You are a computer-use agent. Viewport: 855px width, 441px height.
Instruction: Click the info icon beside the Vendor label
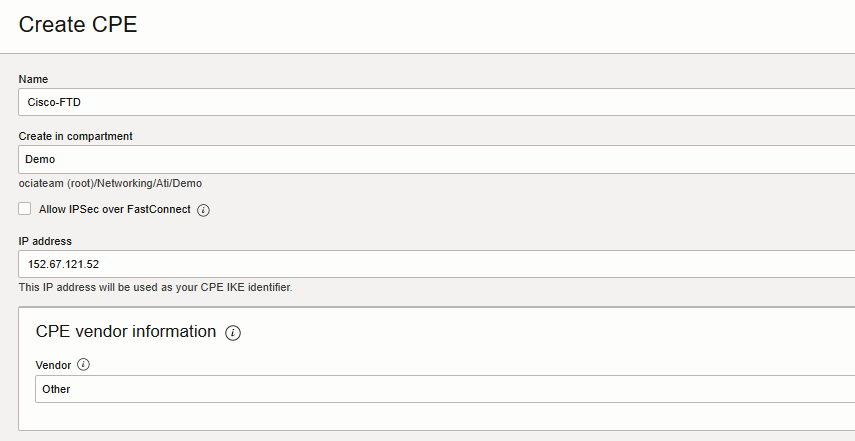click(x=84, y=365)
